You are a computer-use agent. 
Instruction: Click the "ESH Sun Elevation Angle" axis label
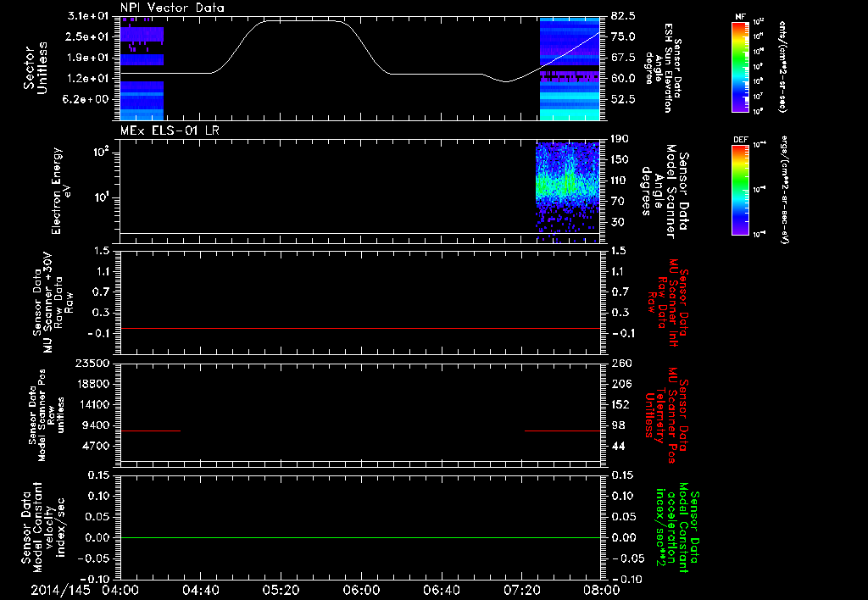coord(663,68)
